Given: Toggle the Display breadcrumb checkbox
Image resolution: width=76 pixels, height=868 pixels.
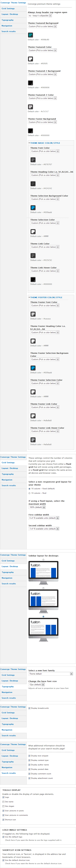Looking at the screenshot, I should coord(29,708).
